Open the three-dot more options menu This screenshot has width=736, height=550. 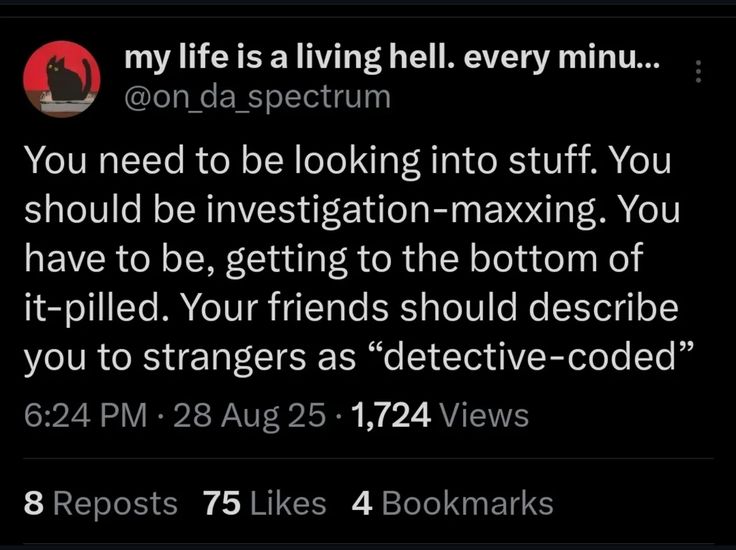699,72
